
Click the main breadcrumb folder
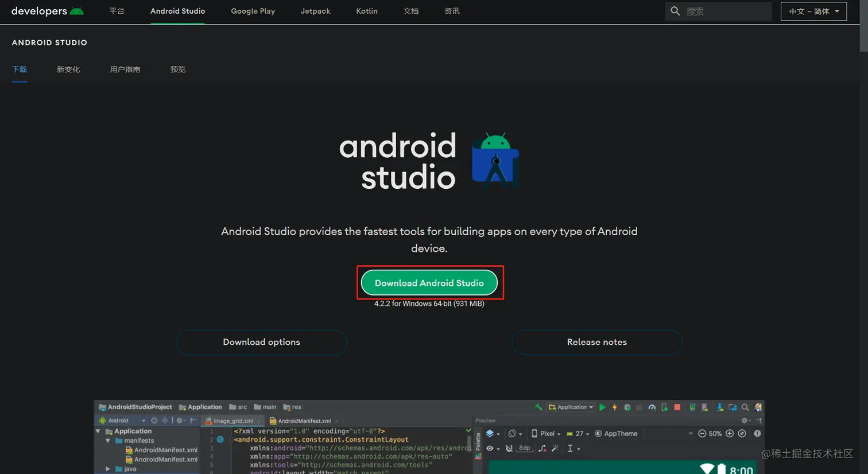coord(265,407)
